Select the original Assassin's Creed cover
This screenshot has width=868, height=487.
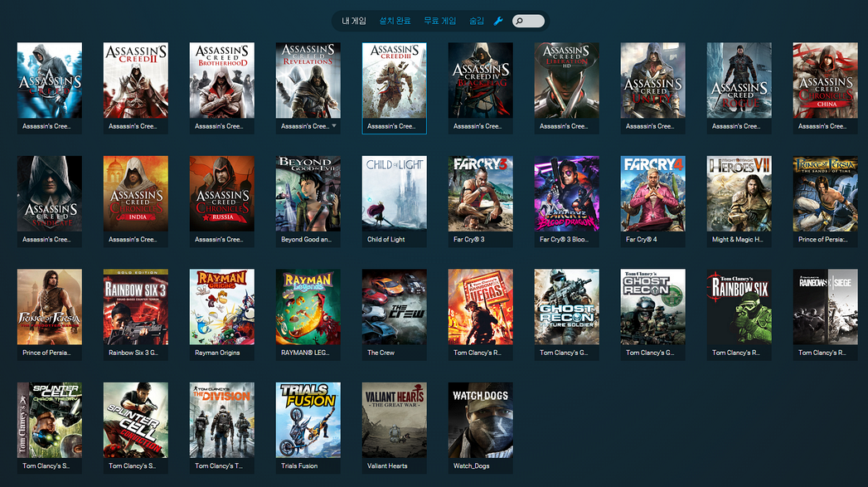coord(49,80)
